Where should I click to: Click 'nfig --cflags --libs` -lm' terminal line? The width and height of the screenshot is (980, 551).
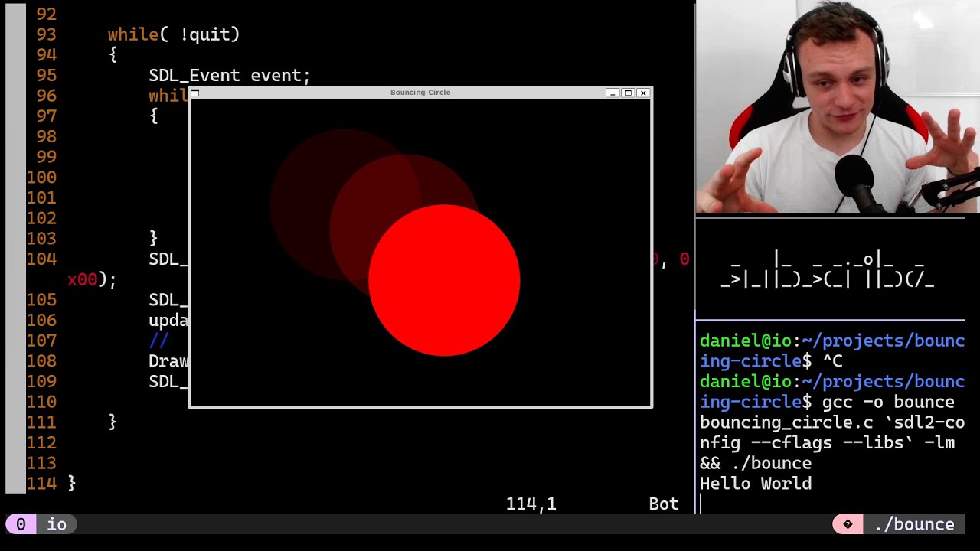point(827,442)
